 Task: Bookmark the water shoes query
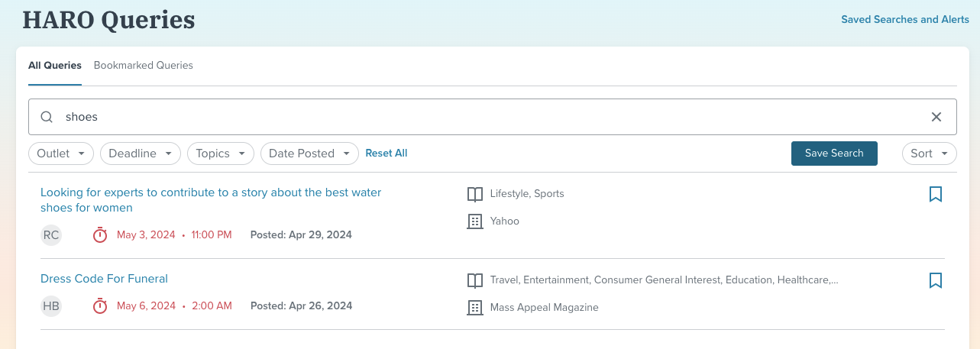[935, 194]
